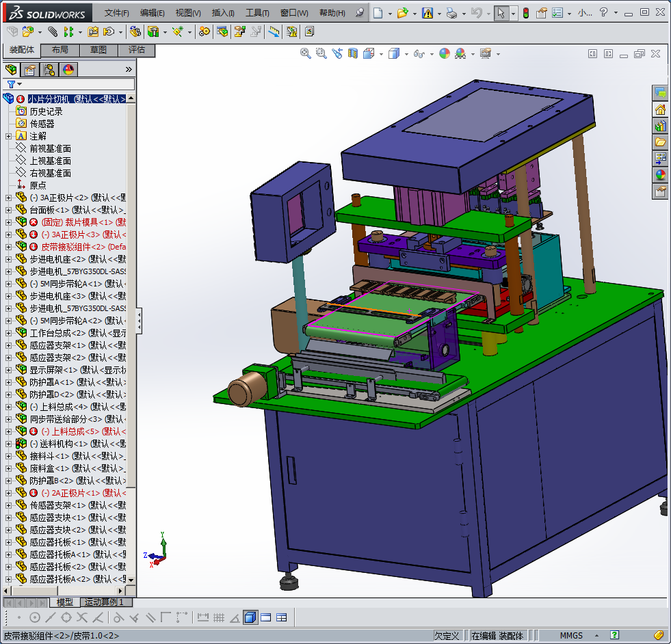Open the Display Style dropdown arrow
The image size is (671, 644).
[406, 54]
